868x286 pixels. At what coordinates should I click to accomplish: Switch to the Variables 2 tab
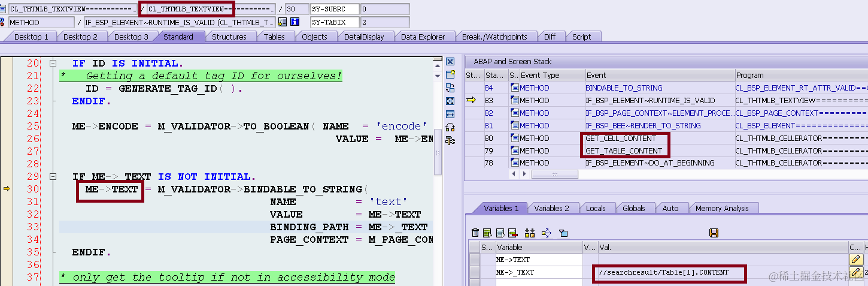[x=552, y=208]
